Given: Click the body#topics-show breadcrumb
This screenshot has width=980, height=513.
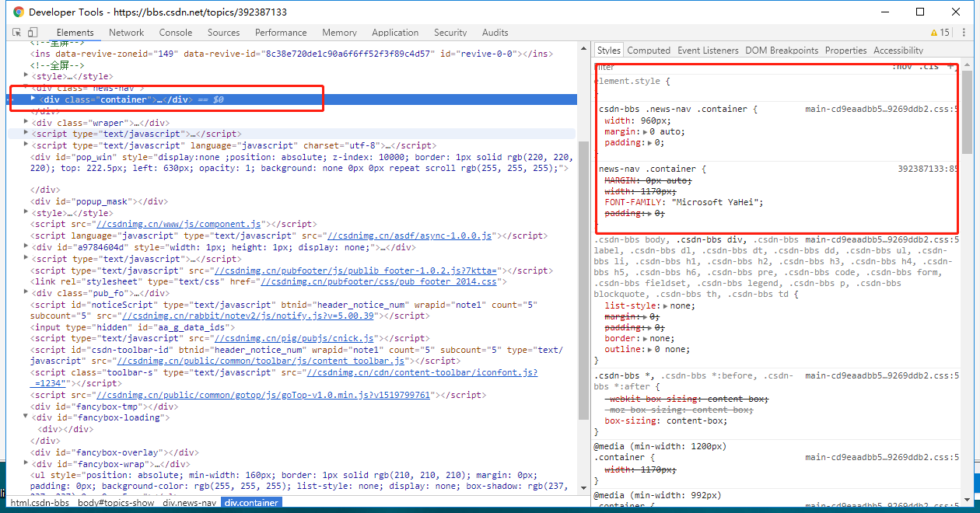Looking at the screenshot, I should [116, 503].
